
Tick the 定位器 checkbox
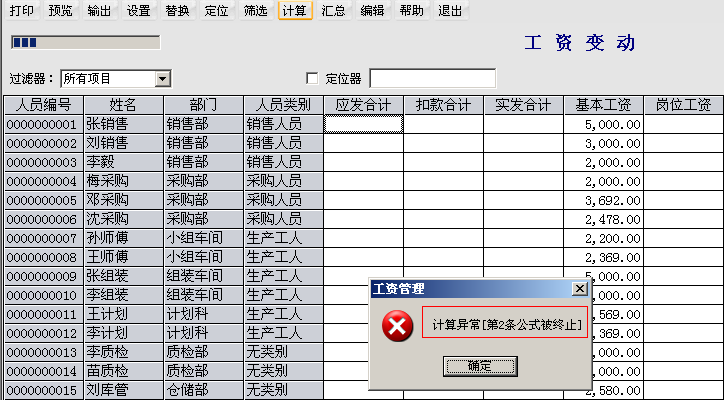(x=313, y=79)
